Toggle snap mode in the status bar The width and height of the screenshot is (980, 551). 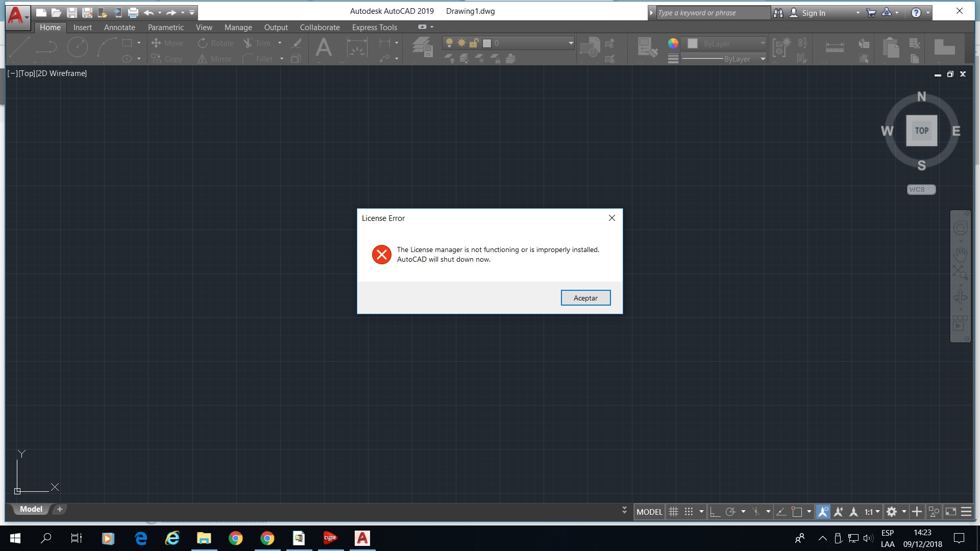click(689, 512)
